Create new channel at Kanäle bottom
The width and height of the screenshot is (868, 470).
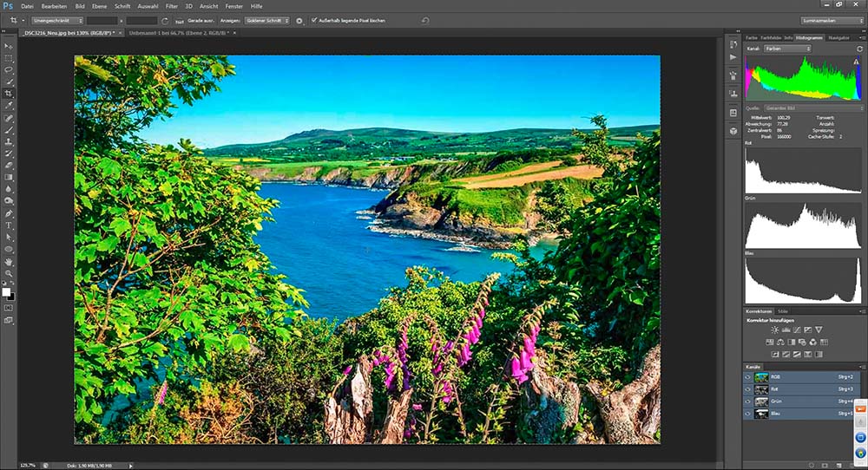[838, 466]
